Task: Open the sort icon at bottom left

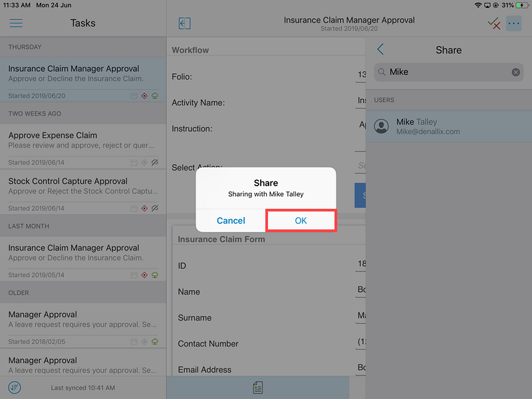Action: point(15,387)
